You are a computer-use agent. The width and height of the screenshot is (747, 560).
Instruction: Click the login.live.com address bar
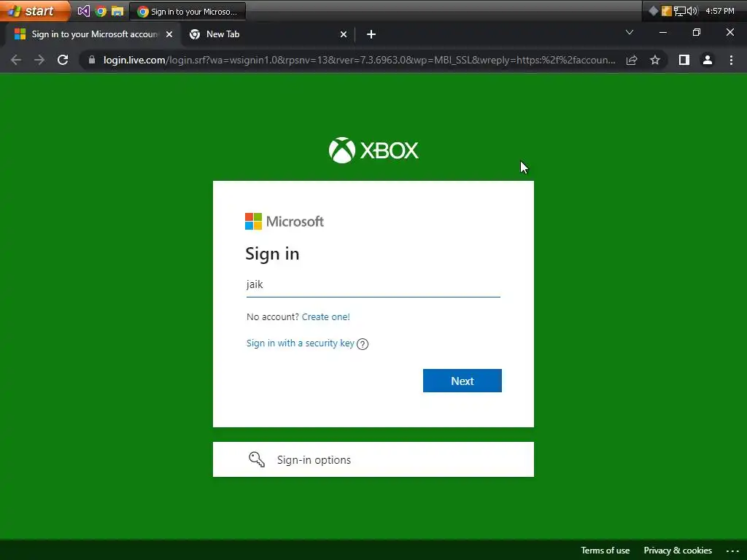click(x=359, y=60)
